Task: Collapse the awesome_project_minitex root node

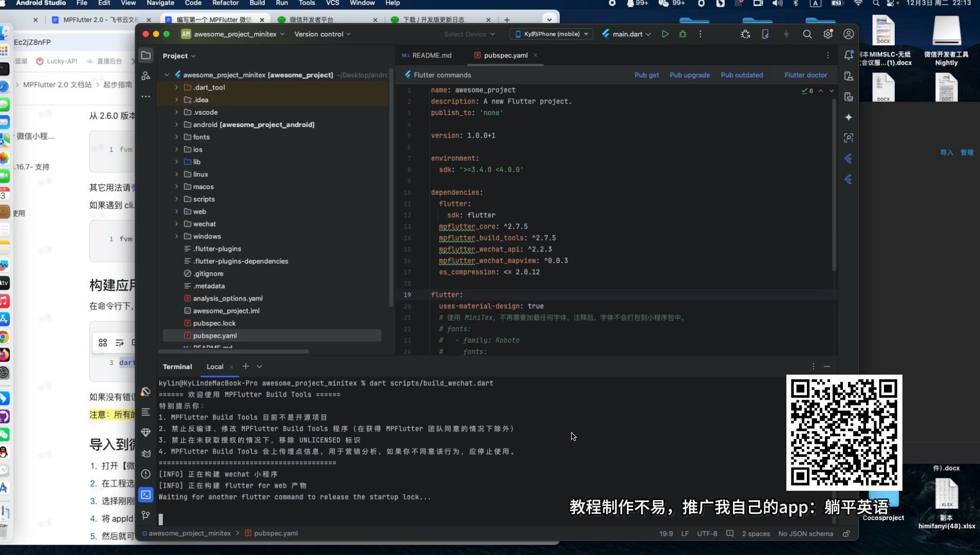Action: point(167,75)
